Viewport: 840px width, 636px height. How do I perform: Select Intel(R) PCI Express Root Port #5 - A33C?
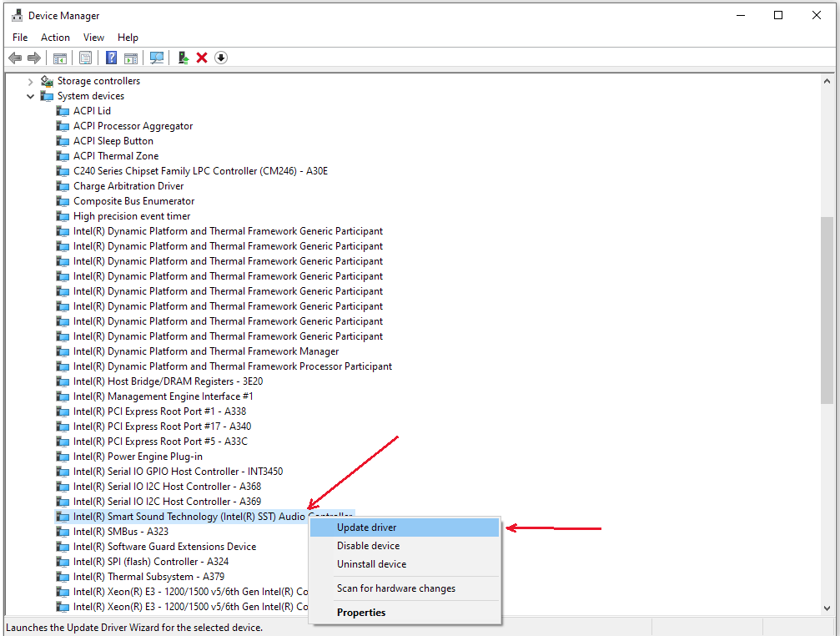tap(160, 442)
